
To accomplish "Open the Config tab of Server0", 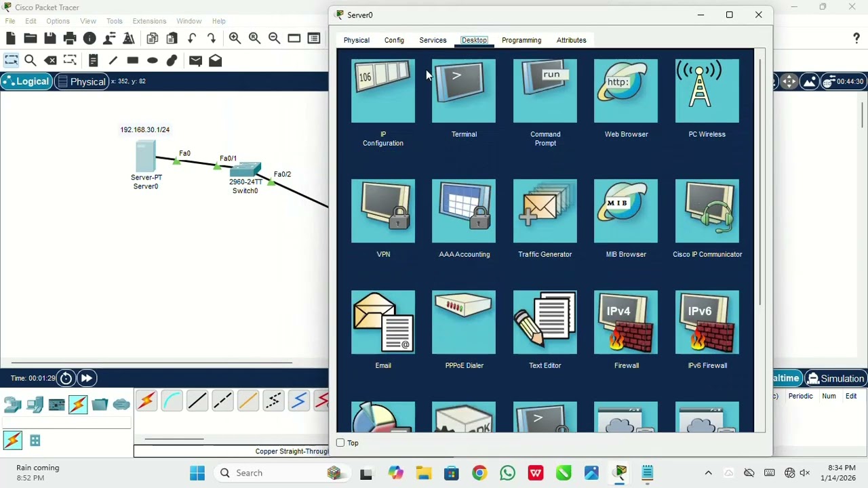I will [394, 40].
